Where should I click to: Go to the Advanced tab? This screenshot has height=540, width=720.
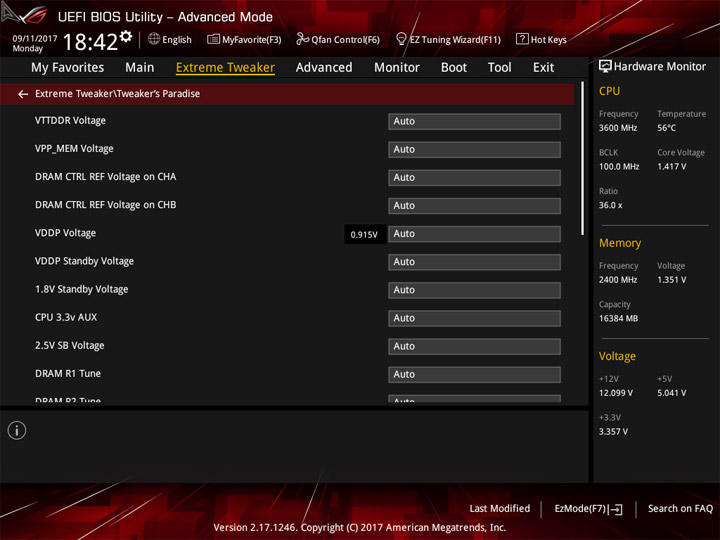click(324, 68)
